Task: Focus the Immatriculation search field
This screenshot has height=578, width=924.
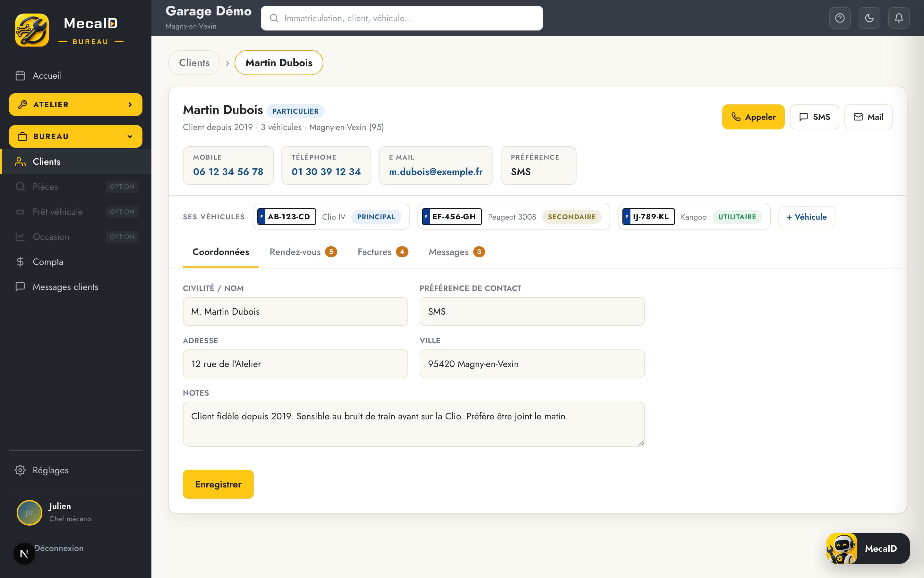Action: pos(402,18)
